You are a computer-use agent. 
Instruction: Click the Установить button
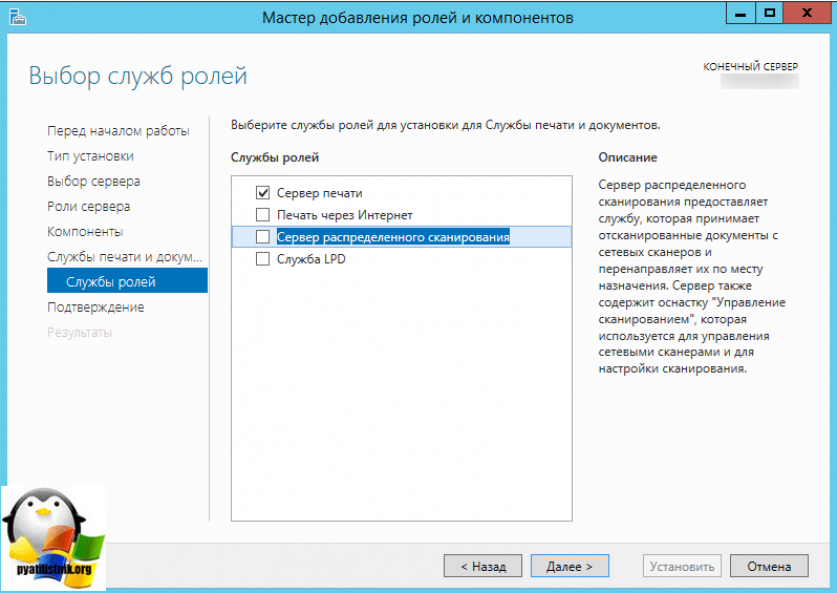[x=682, y=566]
